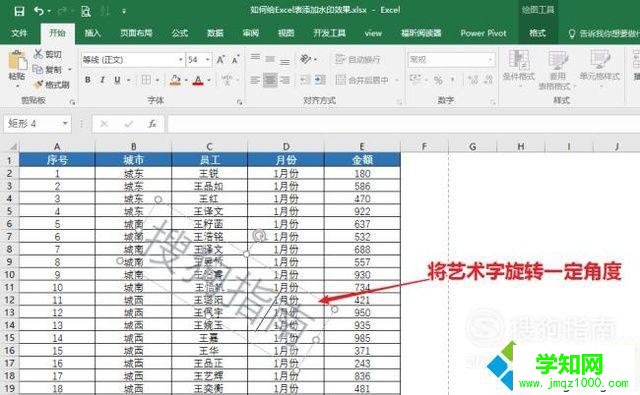This screenshot has height=395, width=640.
Task: Click the Save icon in quick access toolbar
Action: 19,11
